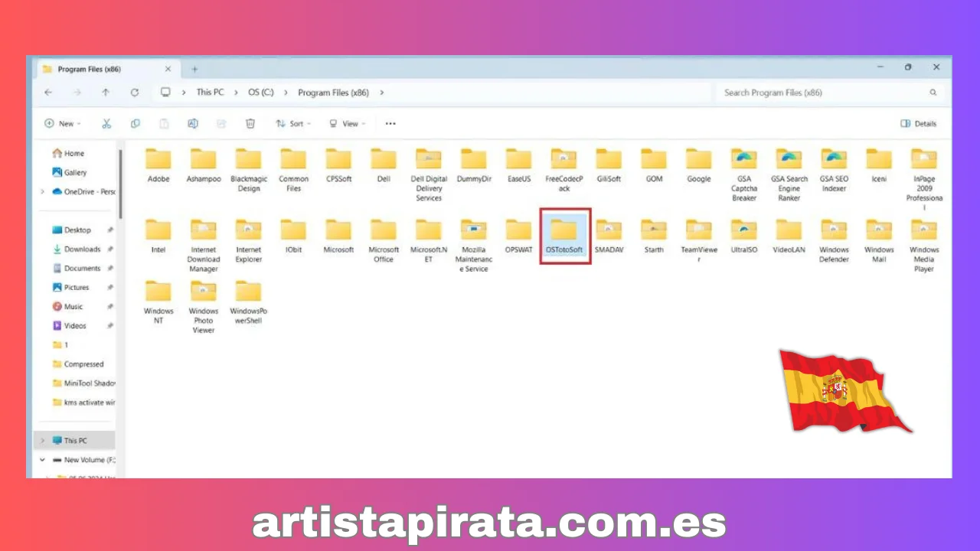Open the GSA Search Engine Ranker folder
The image size is (980, 551).
pos(789,174)
